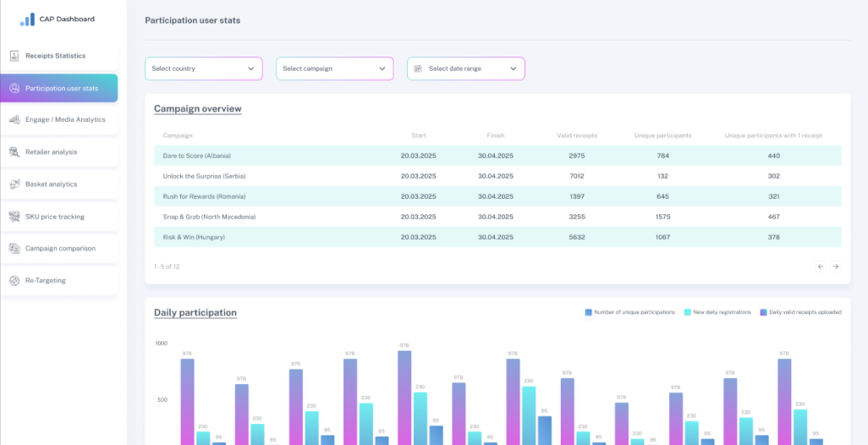Go to next page of campaigns

point(835,266)
